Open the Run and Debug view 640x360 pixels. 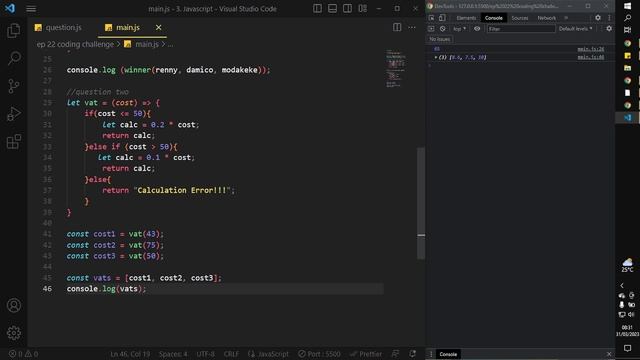point(13,114)
